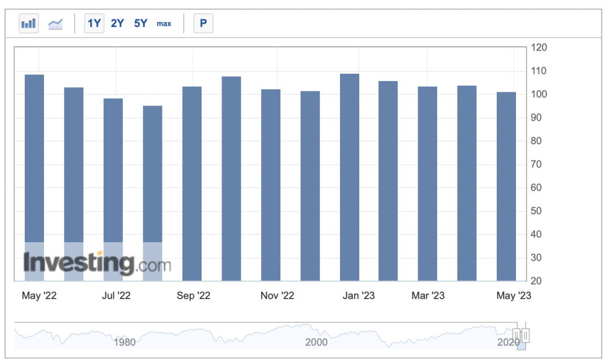Switch to line chart view icon
This screenshot has width=609, height=364.
pyautogui.click(x=55, y=24)
